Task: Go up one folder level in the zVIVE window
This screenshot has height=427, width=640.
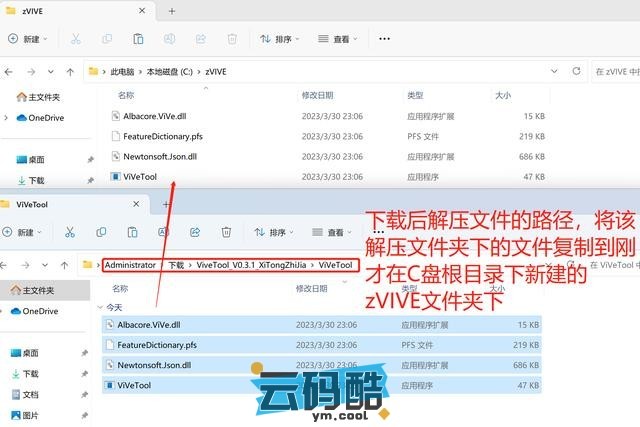Action: [x=70, y=72]
